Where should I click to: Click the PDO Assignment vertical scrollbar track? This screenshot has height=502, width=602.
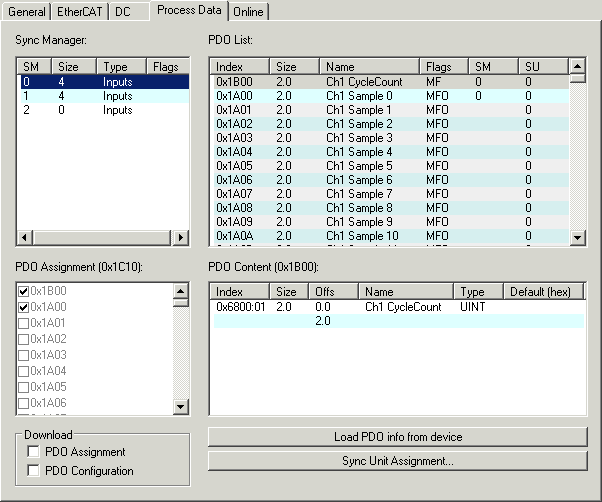click(x=180, y=353)
